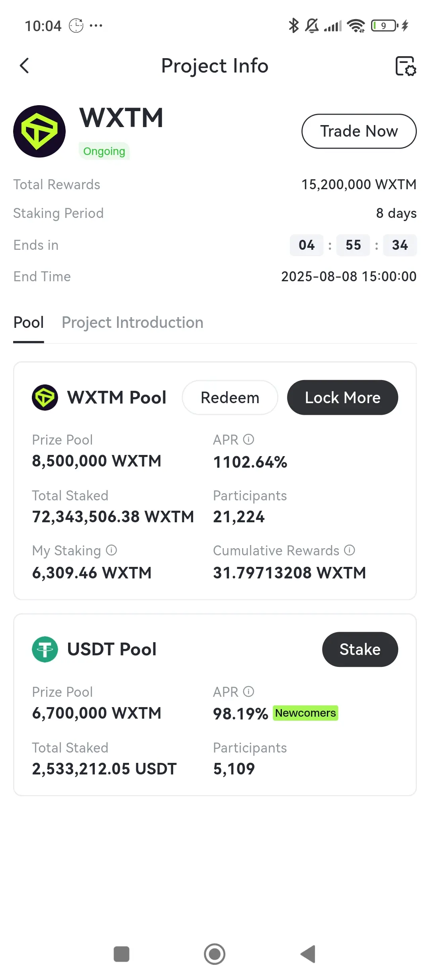Tap the 72,343,506.38 WXTM total staked value
430x980 pixels.
[113, 517]
